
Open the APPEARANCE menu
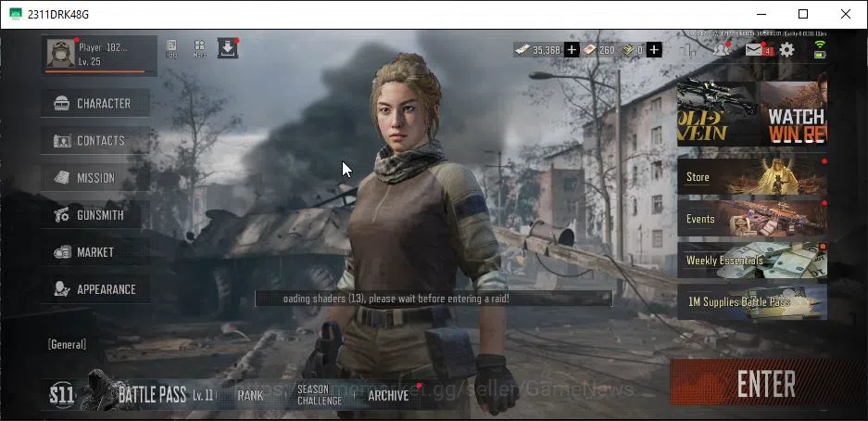tap(95, 289)
